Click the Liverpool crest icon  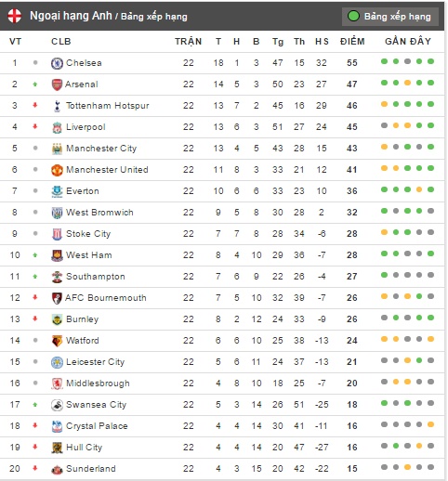(x=57, y=127)
